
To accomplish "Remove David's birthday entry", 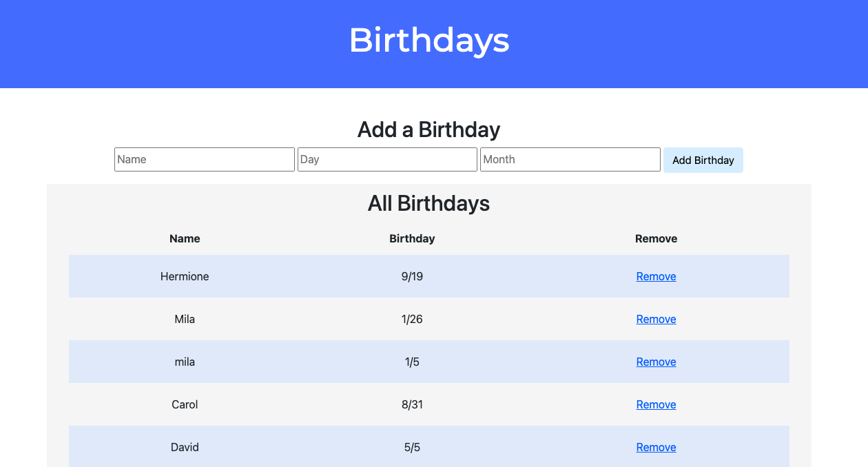I will (x=656, y=447).
